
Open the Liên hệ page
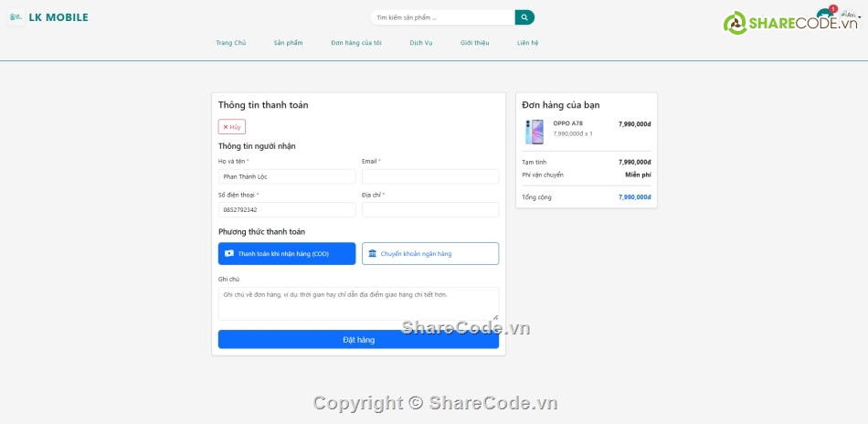coord(527,43)
